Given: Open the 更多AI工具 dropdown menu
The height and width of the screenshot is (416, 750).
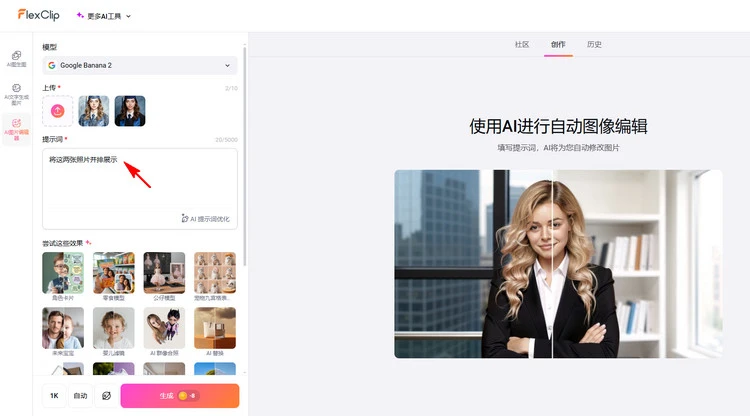Looking at the screenshot, I should click(x=104, y=16).
